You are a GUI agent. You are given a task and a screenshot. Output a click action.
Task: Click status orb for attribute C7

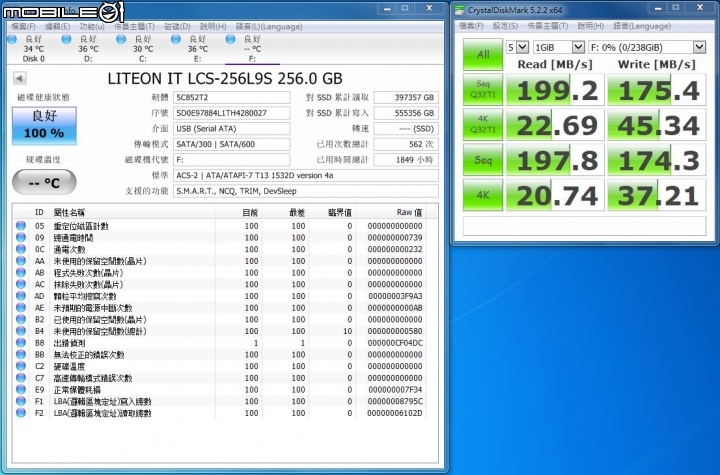pyautogui.click(x=21, y=378)
